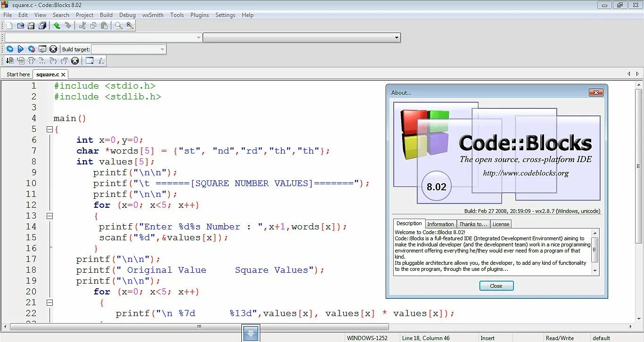Save the current file via floppy icon
The height and width of the screenshot is (342, 644).
click(x=31, y=26)
